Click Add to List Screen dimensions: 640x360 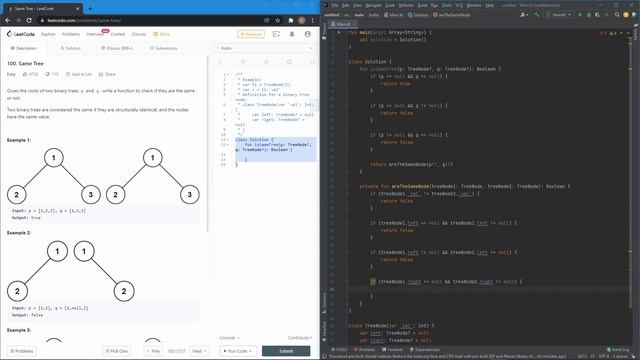pyautogui.click(x=79, y=74)
